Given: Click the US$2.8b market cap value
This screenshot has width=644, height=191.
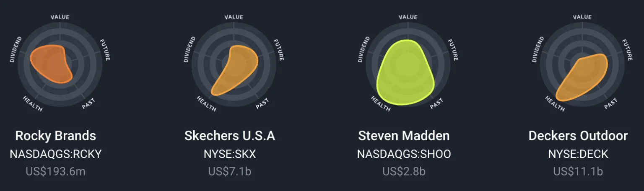Looking at the screenshot, I should point(404,171).
